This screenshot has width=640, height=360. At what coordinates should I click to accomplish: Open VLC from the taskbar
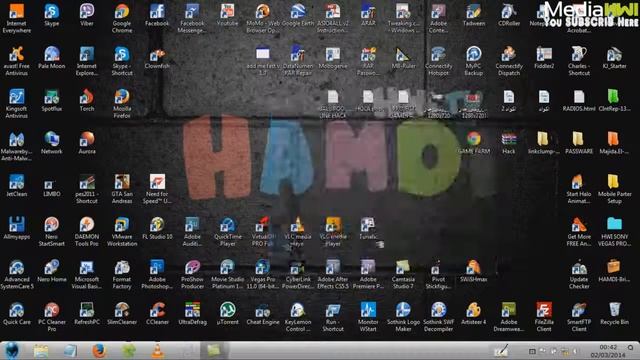pos(158,351)
